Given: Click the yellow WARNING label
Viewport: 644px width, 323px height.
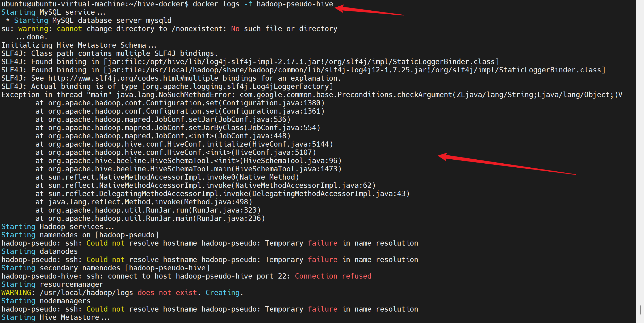Looking at the screenshot, I should click(16, 293).
